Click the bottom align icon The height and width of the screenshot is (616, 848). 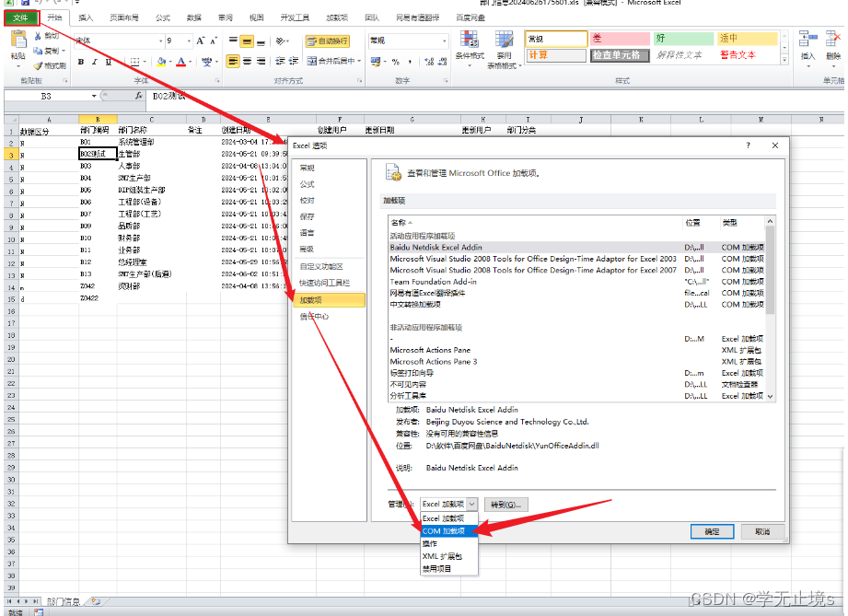pyautogui.click(x=261, y=41)
